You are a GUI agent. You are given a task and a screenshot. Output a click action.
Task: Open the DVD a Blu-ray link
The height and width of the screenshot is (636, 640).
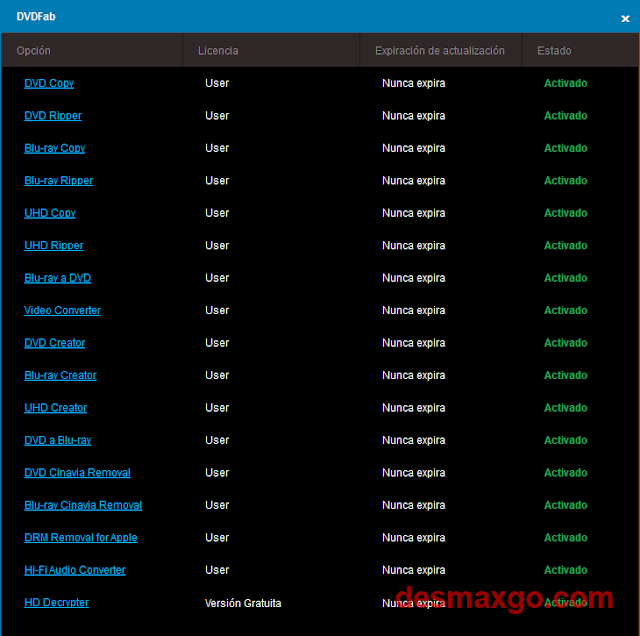pos(58,440)
